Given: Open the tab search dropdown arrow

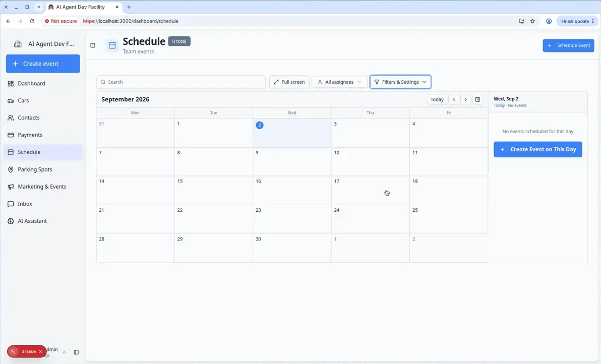Looking at the screenshot, I should click(39, 7).
